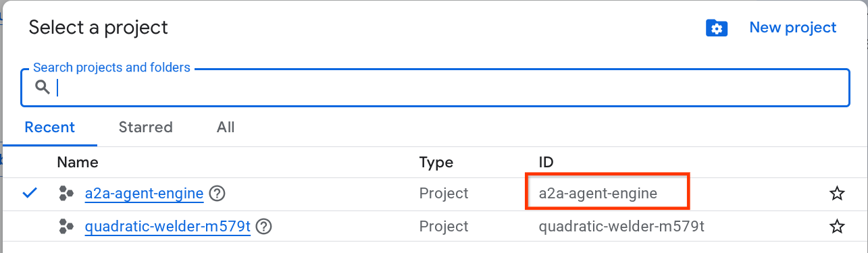Click the highlighted a2a-agent-engine ID text

pyautogui.click(x=598, y=194)
